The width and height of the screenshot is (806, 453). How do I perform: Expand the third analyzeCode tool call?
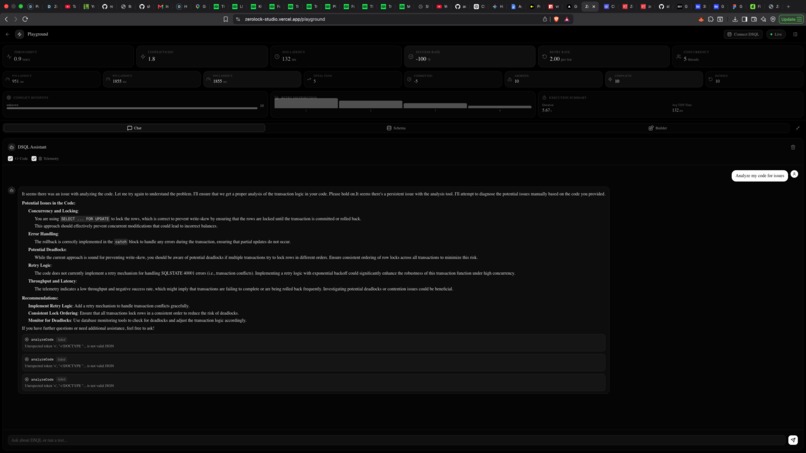tap(315, 382)
